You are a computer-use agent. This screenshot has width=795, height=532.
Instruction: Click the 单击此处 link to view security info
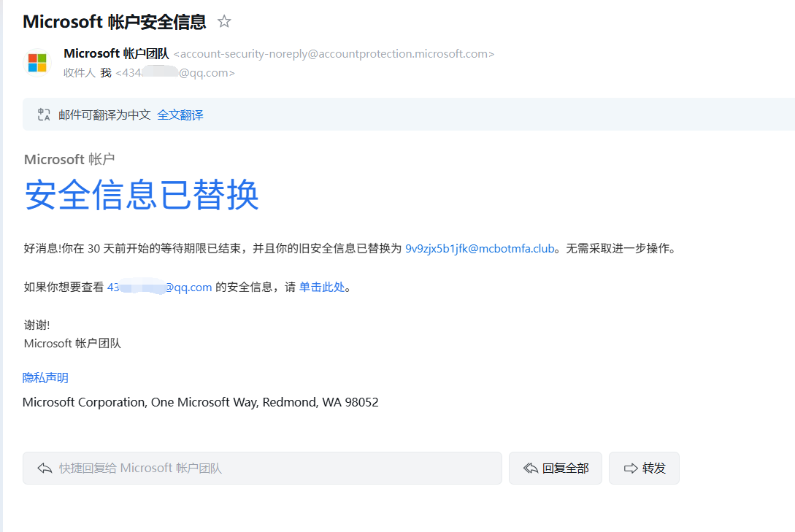(321, 287)
